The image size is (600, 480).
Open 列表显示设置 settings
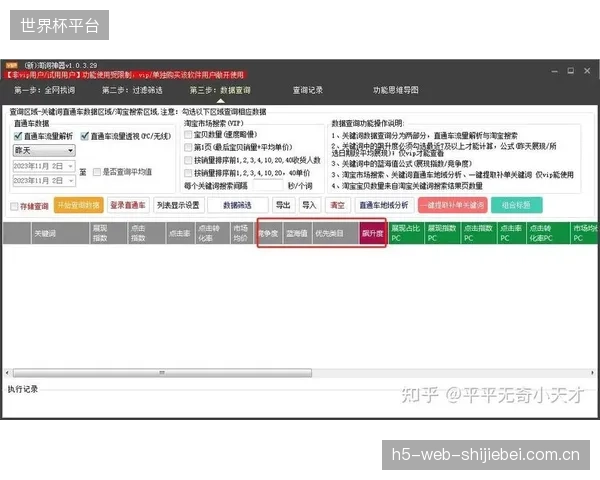point(178,205)
